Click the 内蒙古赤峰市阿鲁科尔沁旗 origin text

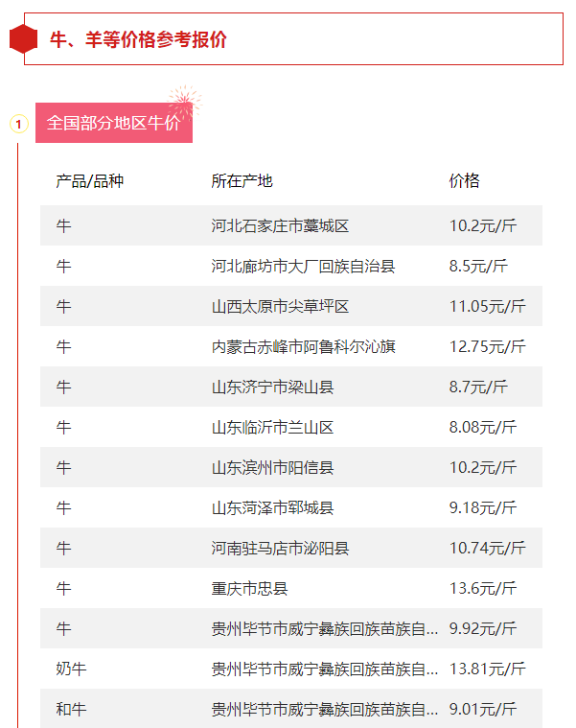(303, 347)
